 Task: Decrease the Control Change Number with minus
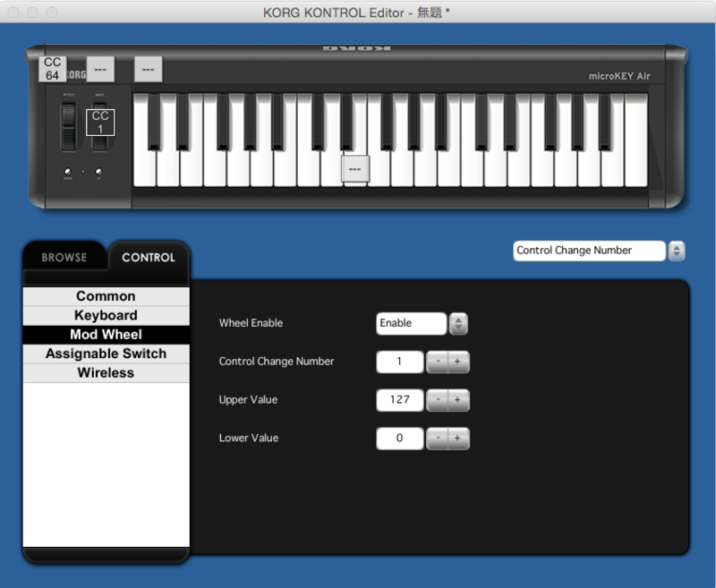pyautogui.click(x=438, y=362)
